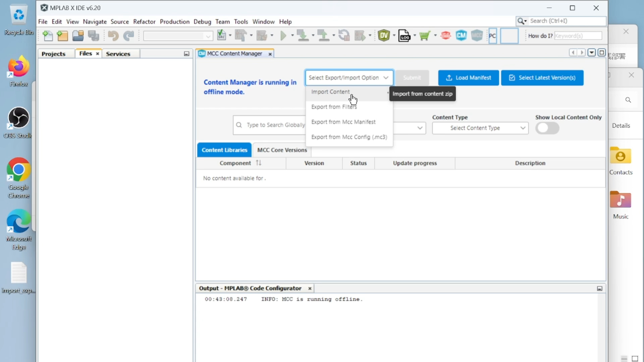The image size is (644, 362).
Task: Click the PC toolbar box
Action: tap(492, 36)
